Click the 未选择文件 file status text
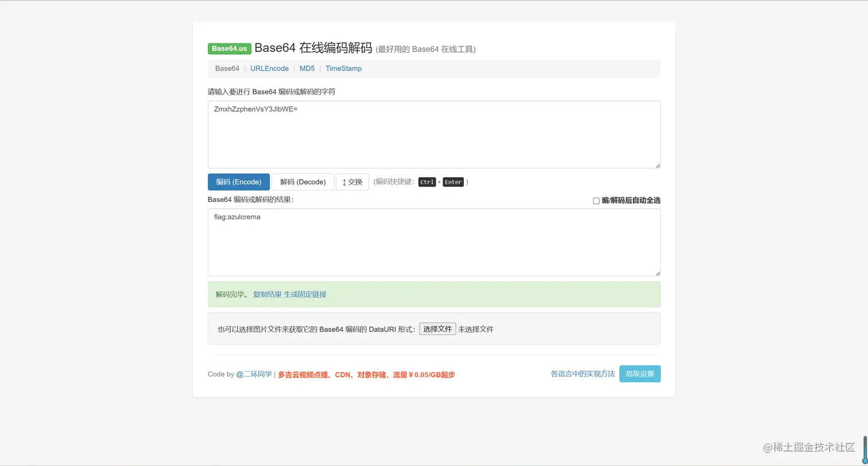868x466 pixels. (476, 329)
